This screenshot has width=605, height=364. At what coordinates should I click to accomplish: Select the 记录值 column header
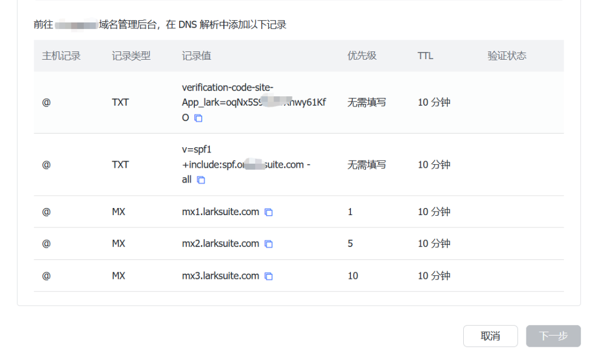click(x=196, y=56)
